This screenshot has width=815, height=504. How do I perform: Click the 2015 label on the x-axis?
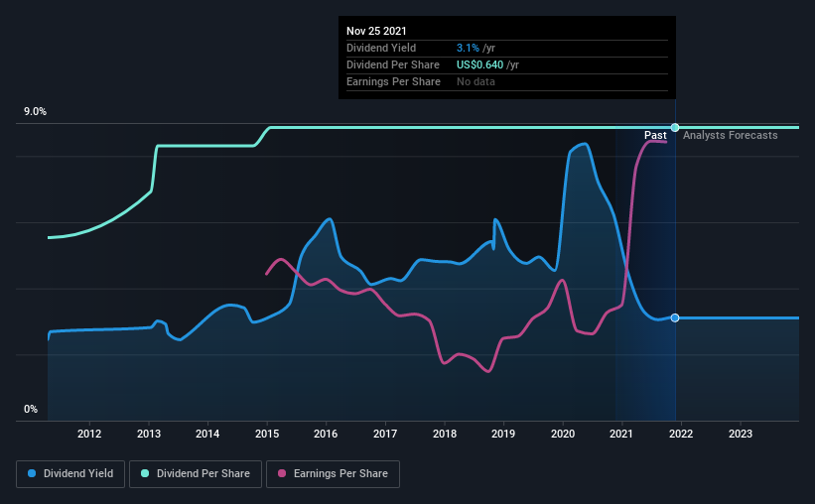[x=267, y=434]
